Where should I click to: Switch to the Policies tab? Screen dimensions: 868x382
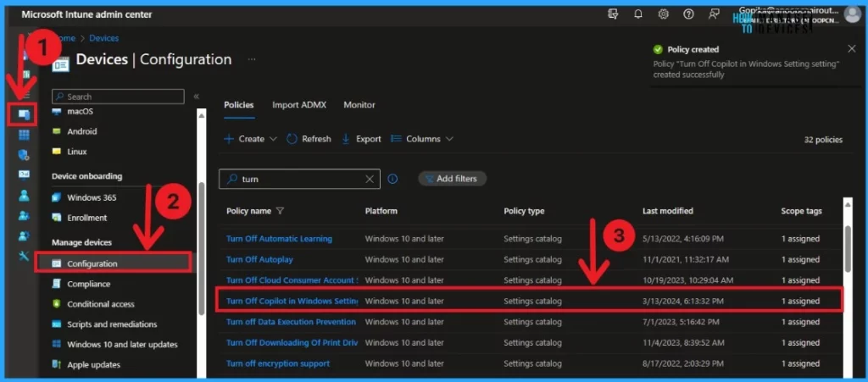pyautogui.click(x=238, y=104)
